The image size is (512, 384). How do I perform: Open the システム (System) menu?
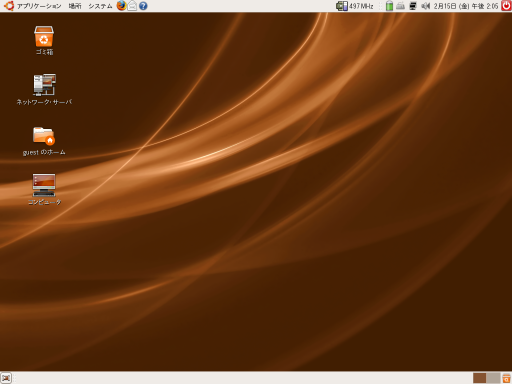[x=100, y=6]
